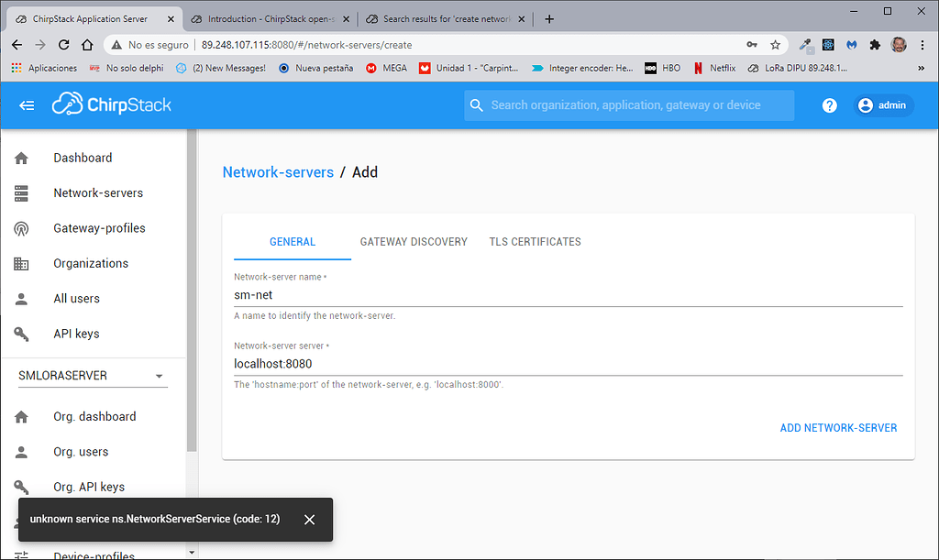This screenshot has width=939, height=560.
Task: Open API keys via the key icon
Action: coord(21,333)
